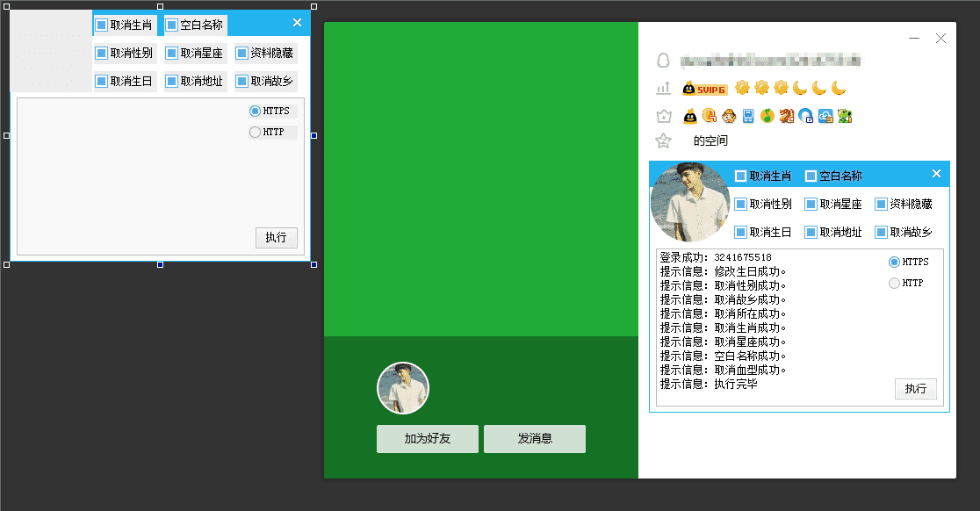Click the middle moon level icon
980x511 pixels.
pos(819,88)
